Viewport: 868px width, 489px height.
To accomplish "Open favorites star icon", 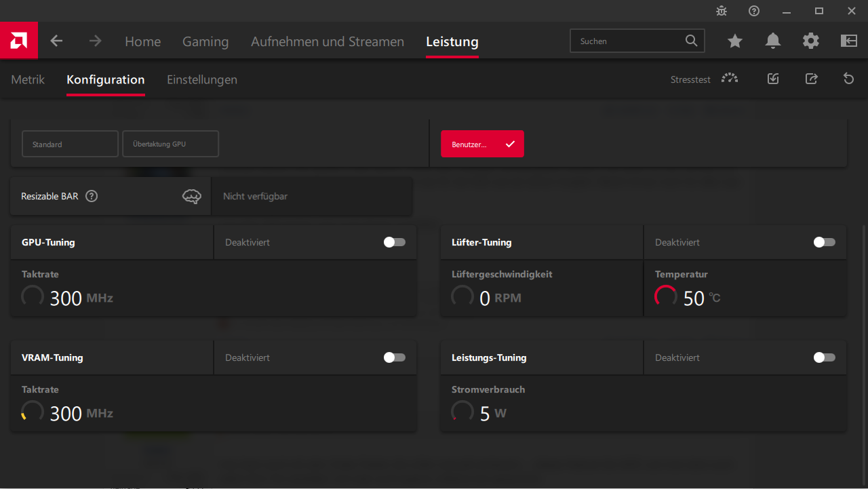I will 735,41.
